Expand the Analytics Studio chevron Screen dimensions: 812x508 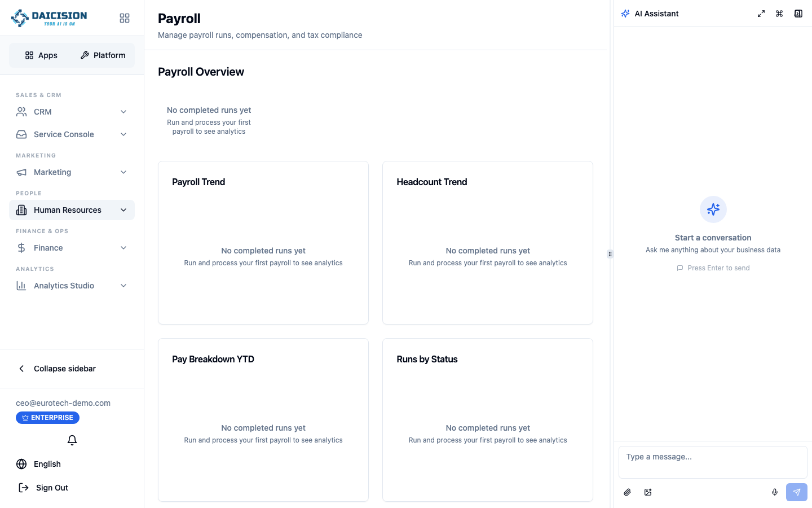coord(123,286)
